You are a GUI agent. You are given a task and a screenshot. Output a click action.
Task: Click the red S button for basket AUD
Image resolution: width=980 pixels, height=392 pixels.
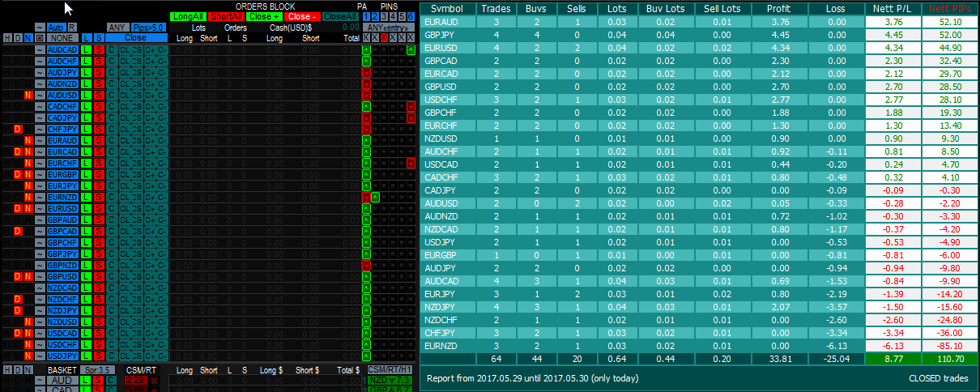pyautogui.click(x=99, y=381)
